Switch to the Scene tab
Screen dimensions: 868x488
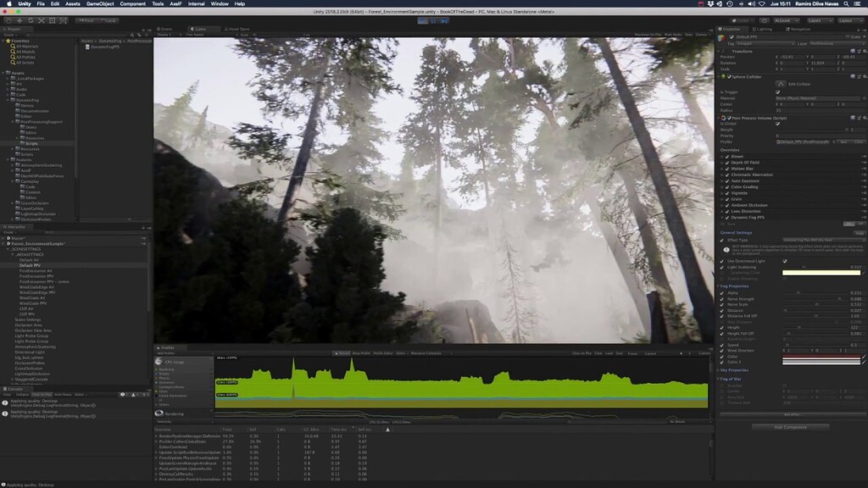167,28
